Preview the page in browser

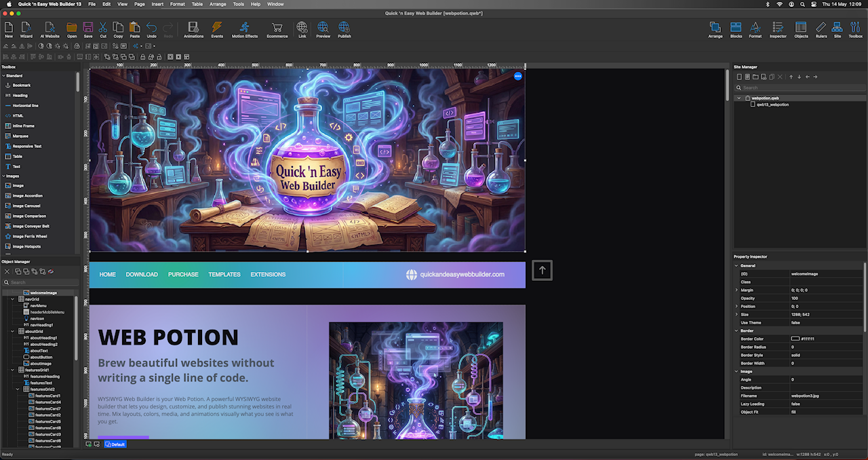click(323, 29)
